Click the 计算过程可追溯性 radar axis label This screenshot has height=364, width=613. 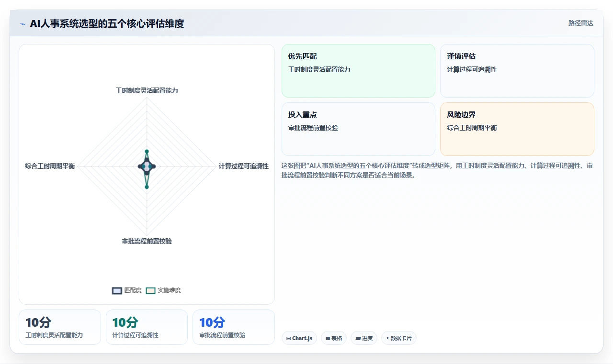[x=243, y=166]
